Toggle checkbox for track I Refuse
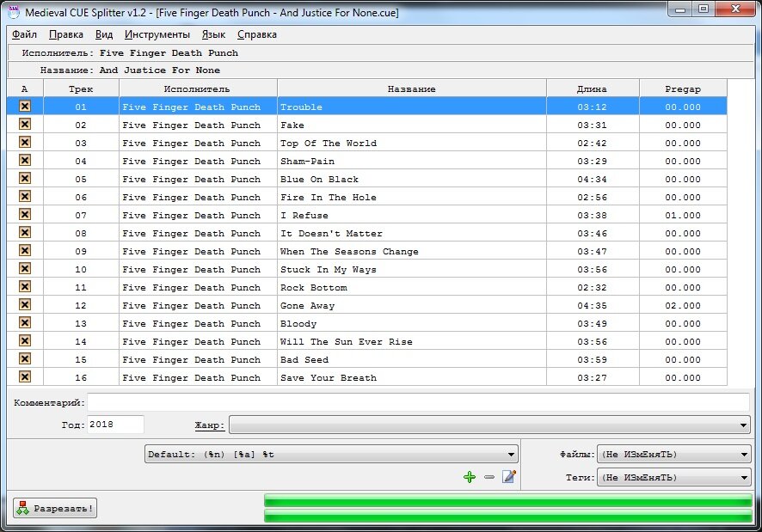 pos(25,214)
